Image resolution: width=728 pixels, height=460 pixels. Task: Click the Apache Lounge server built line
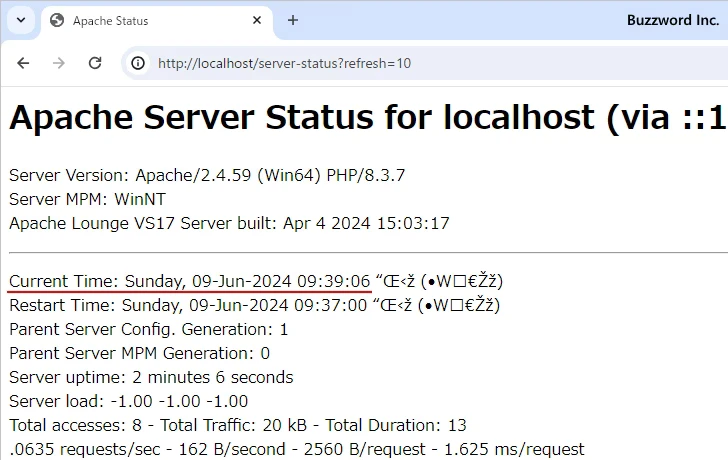click(229, 223)
